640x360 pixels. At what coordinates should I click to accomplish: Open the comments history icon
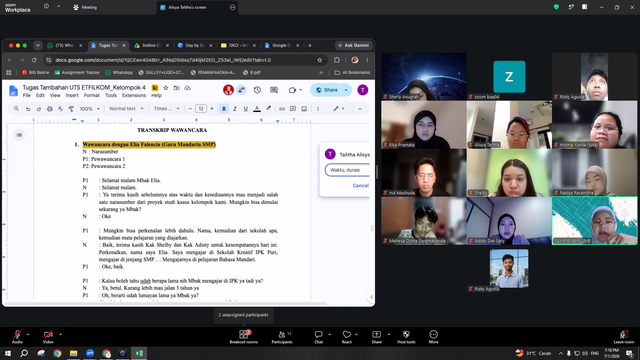pos(273,90)
